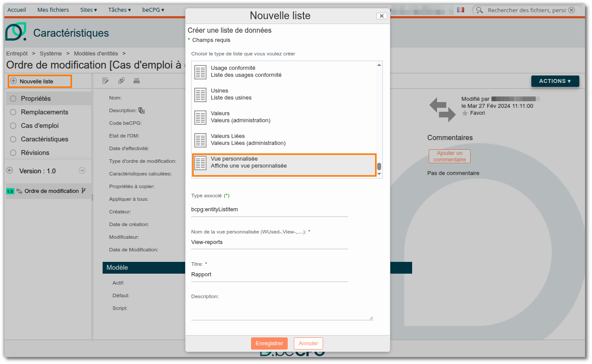This screenshot has height=364, width=592.
Task: Go to next version arrow
Action: 82,171
